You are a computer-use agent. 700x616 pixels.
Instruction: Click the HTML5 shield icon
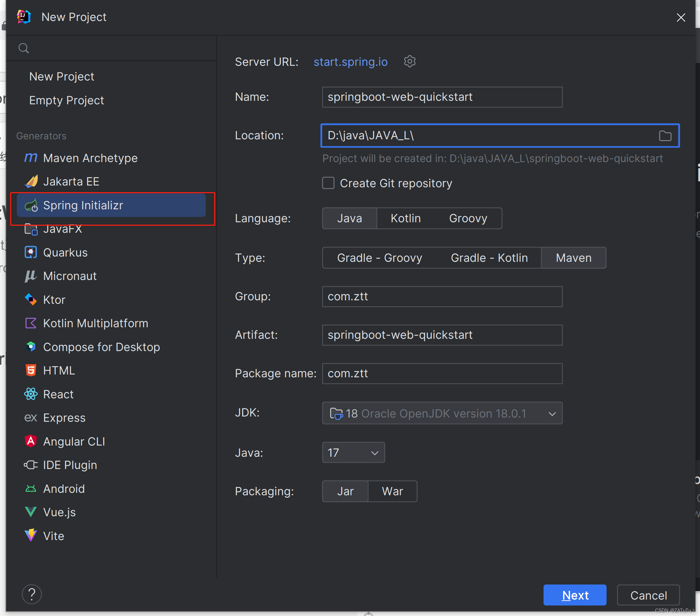(x=31, y=370)
